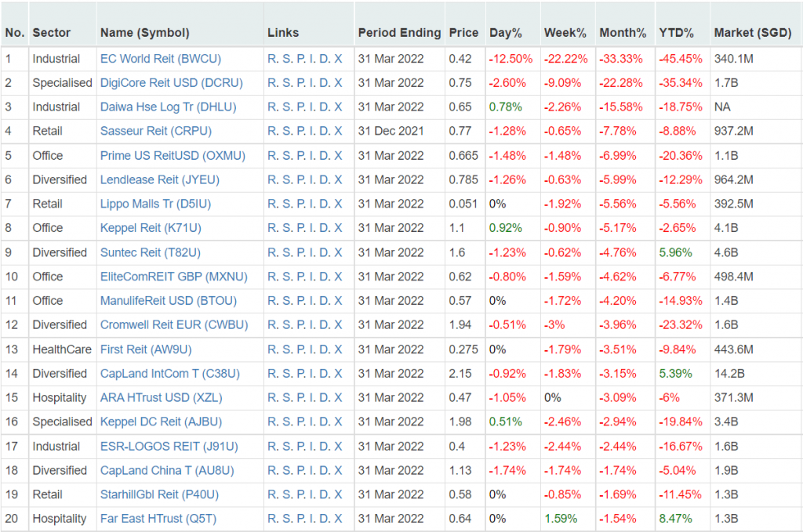Select the 0.665 price for Prime US ReitUSD
Screen dimensions: 803x532
[x=463, y=155]
